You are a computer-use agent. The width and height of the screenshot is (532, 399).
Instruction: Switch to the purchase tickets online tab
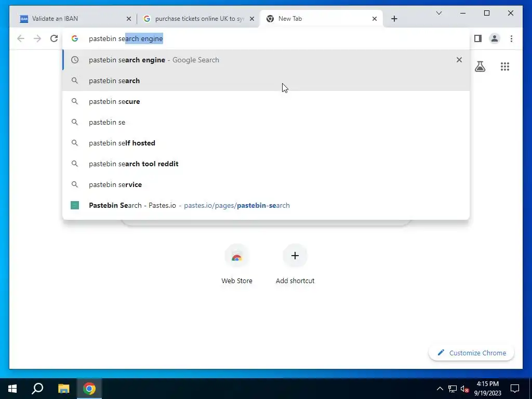199,19
